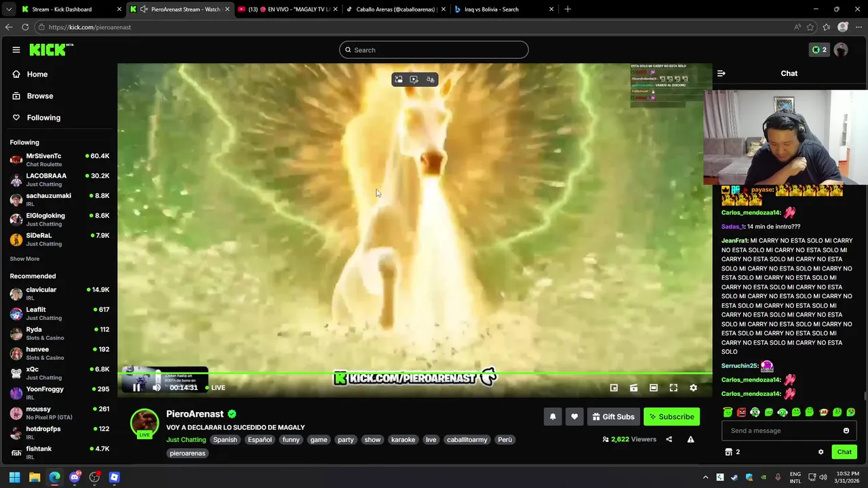Click the Gift Subs button
868x488 pixels.
tap(613, 417)
